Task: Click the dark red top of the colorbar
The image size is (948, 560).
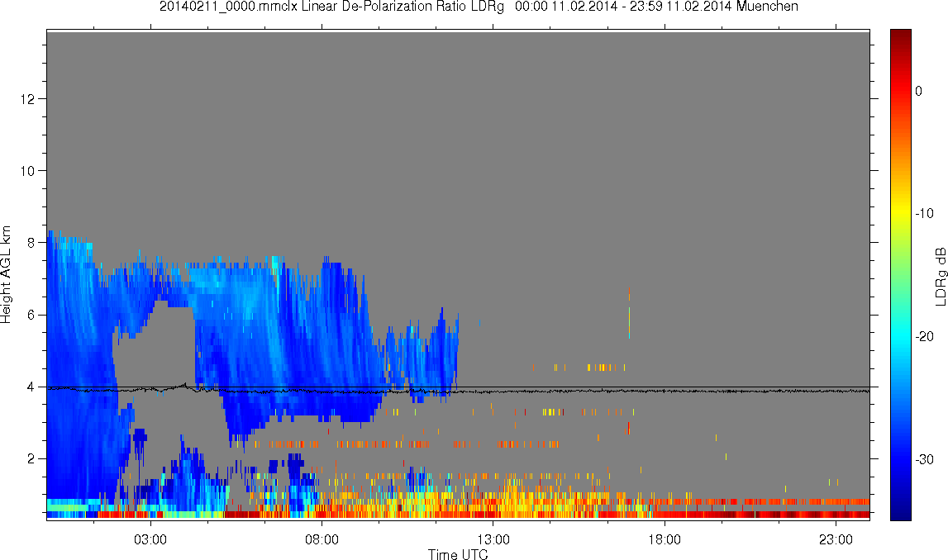Action: point(900,36)
